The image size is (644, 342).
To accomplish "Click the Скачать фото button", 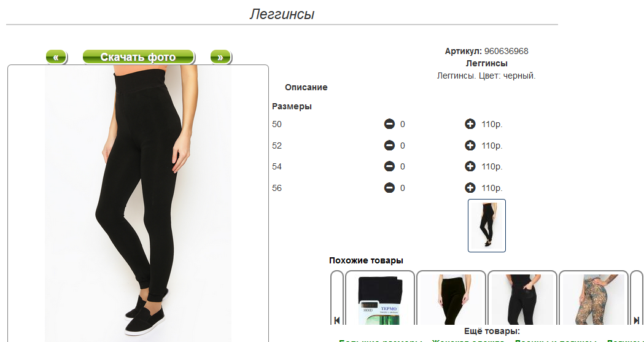I will (138, 57).
